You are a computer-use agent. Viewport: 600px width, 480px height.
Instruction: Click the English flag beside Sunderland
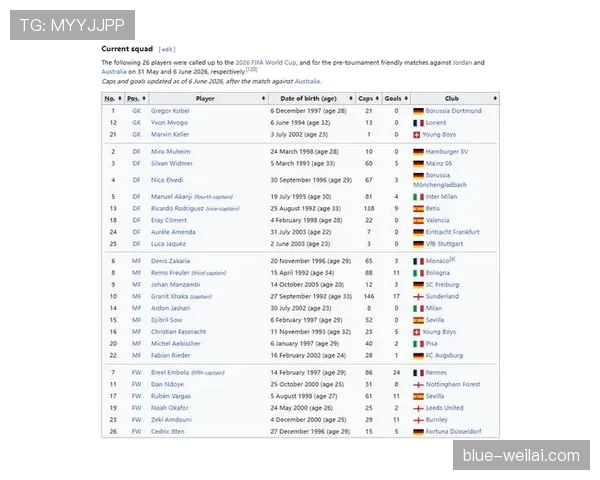click(x=418, y=297)
